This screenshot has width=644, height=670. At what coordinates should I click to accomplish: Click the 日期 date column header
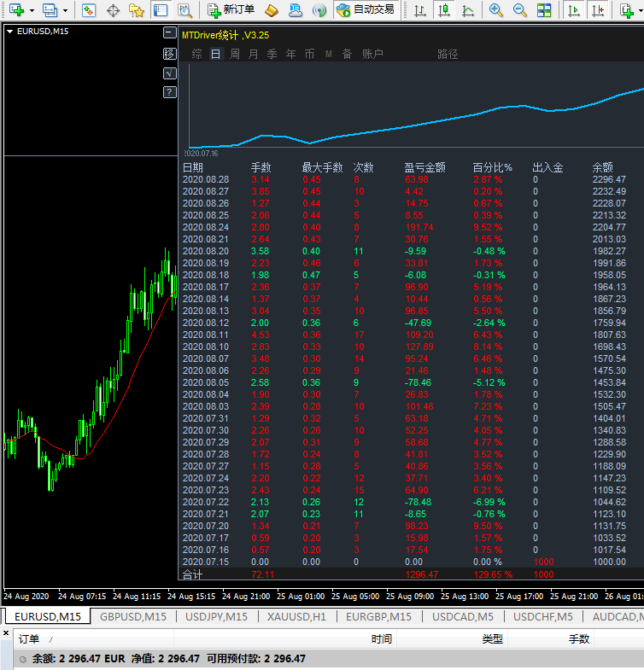coord(193,167)
